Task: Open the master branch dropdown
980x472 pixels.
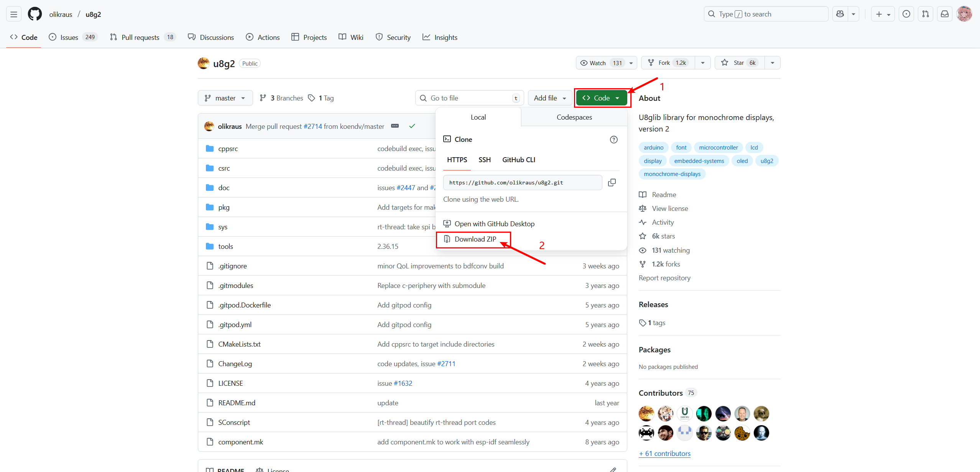Action: [225, 98]
